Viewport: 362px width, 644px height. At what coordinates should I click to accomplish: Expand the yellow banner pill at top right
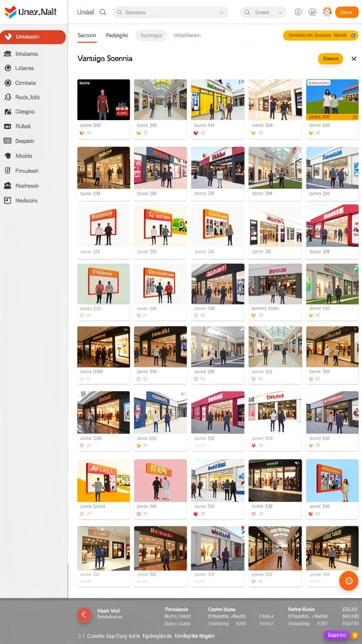[321, 35]
